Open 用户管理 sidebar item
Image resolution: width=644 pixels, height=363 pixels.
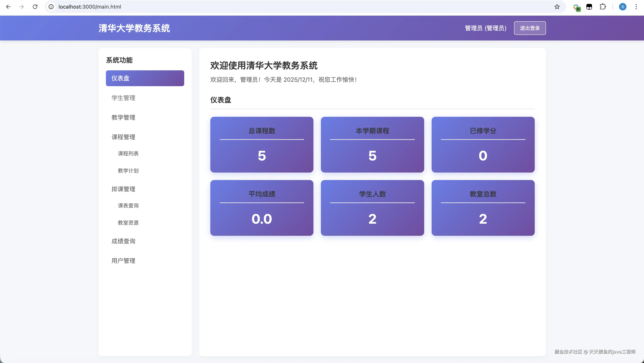(123, 261)
